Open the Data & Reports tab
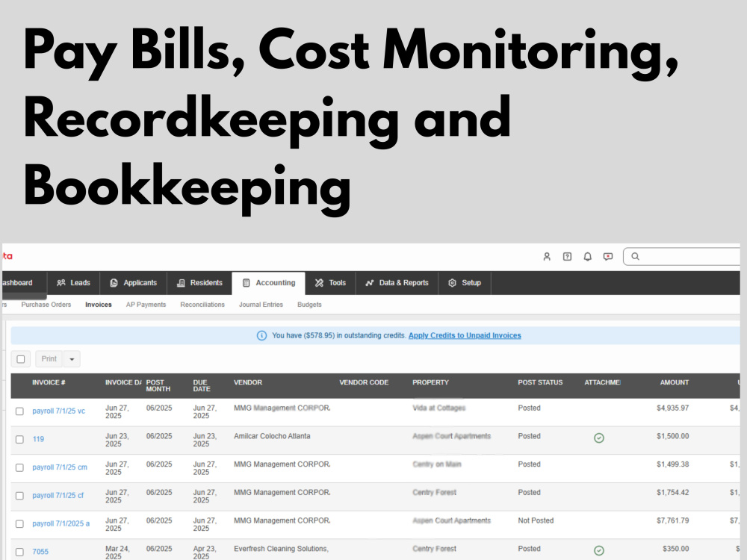The height and width of the screenshot is (560, 747). 397,283
